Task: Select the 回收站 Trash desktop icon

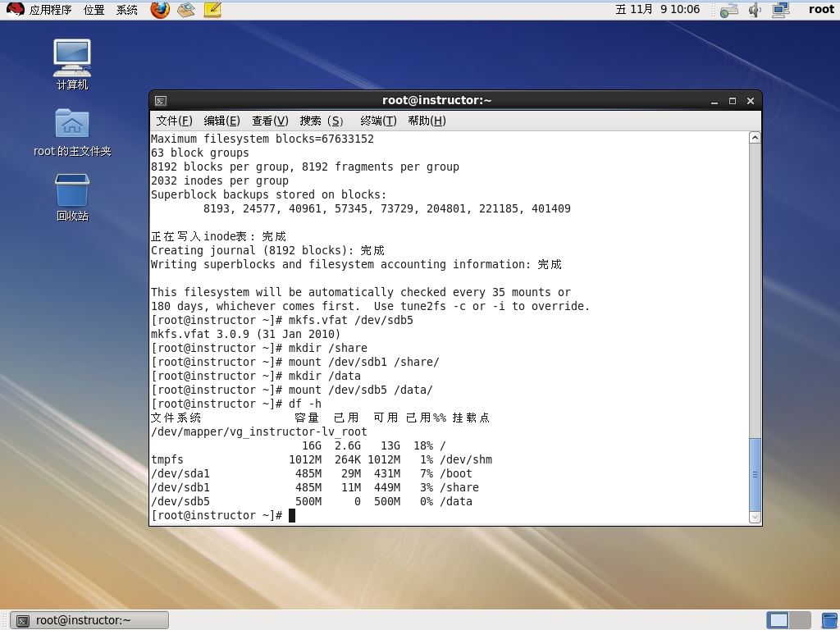Action: click(72, 197)
